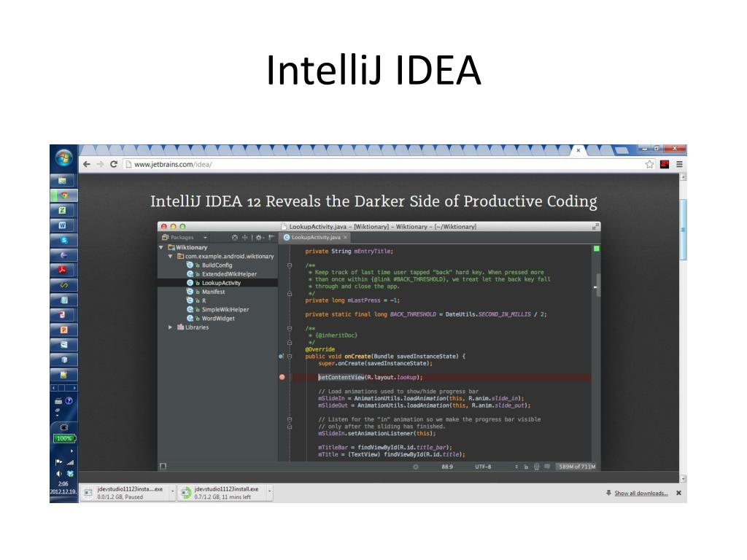Expand the Libraries node
Viewport: 747px width, 560px height.
pos(171,327)
